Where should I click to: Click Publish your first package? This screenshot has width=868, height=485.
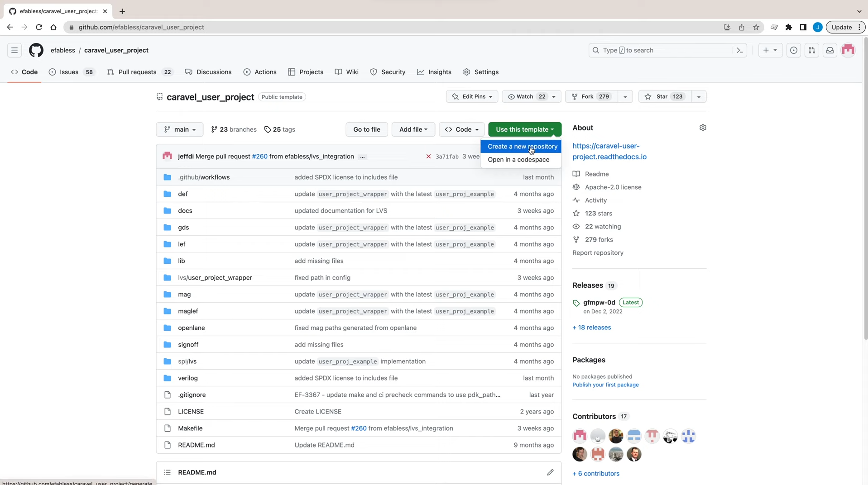pos(605,385)
